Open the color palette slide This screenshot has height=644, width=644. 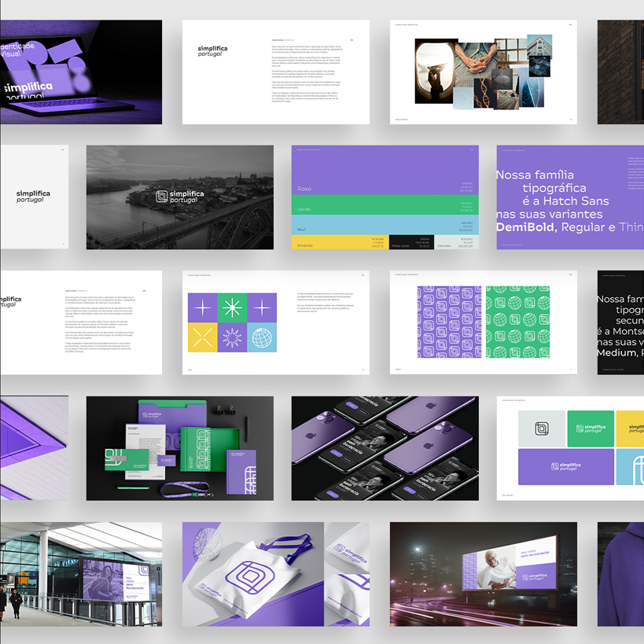pyautogui.click(x=385, y=197)
